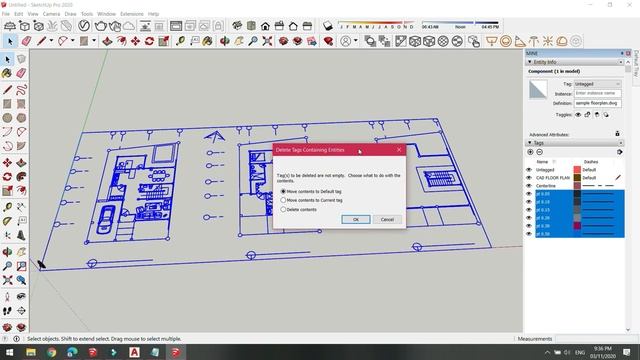Choose the Paint Bucket tool in top toolbar
The image size is (640, 360).
[x=207, y=41]
